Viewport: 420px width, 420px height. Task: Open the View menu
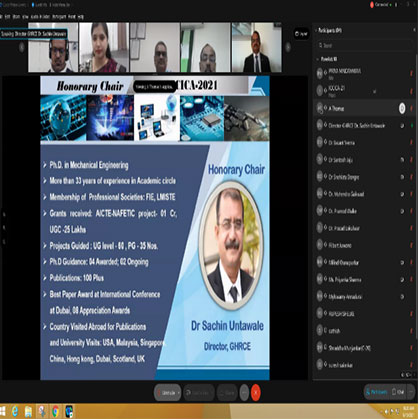coord(25,16)
